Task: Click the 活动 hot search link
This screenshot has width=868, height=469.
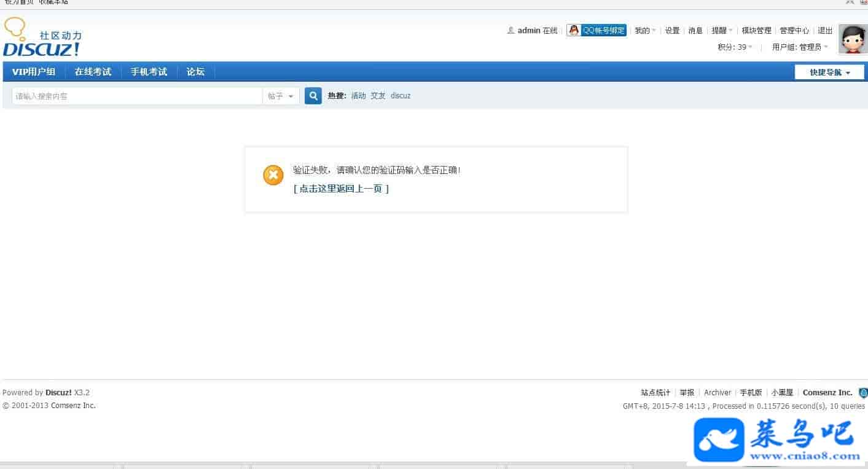Action: coord(358,96)
